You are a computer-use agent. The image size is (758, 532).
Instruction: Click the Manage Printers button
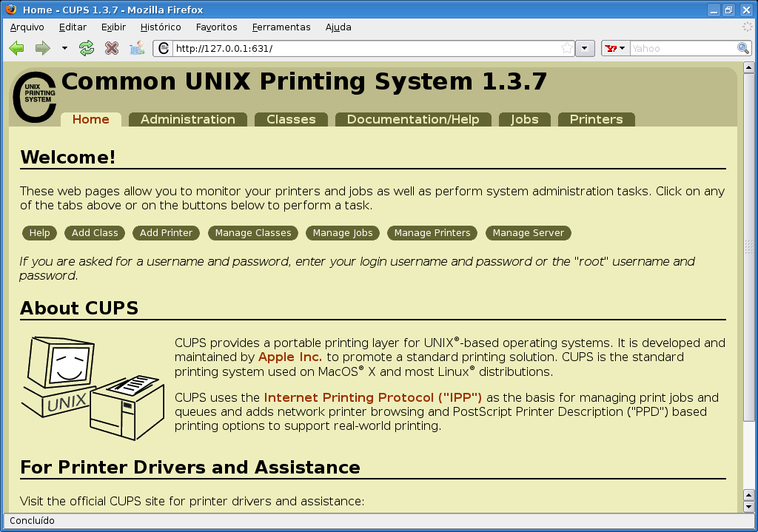[x=432, y=233]
